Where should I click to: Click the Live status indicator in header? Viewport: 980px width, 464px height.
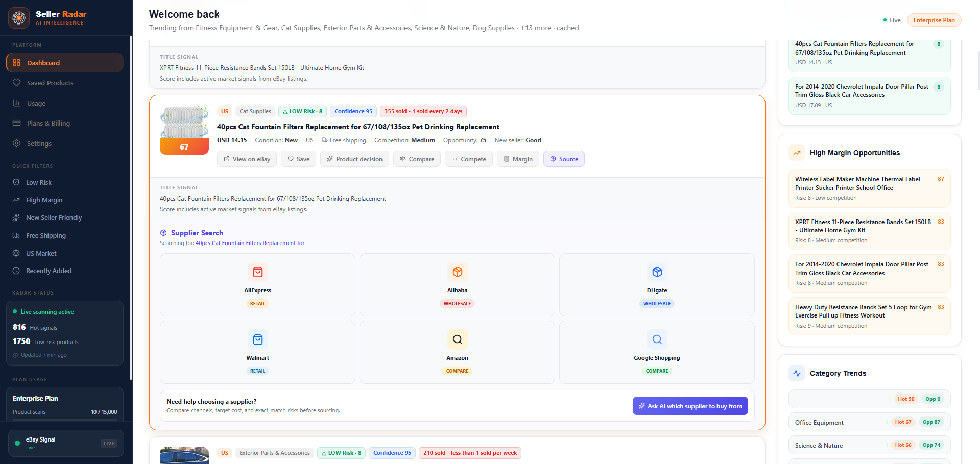coord(892,20)
